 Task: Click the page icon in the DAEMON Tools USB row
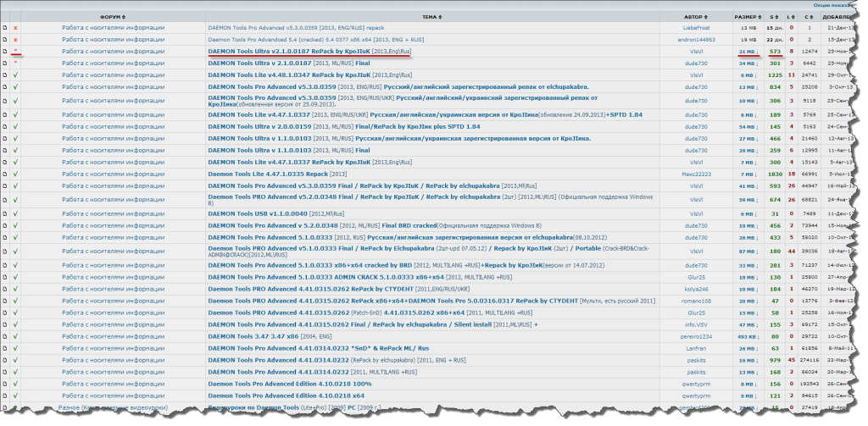click(4, 213)
